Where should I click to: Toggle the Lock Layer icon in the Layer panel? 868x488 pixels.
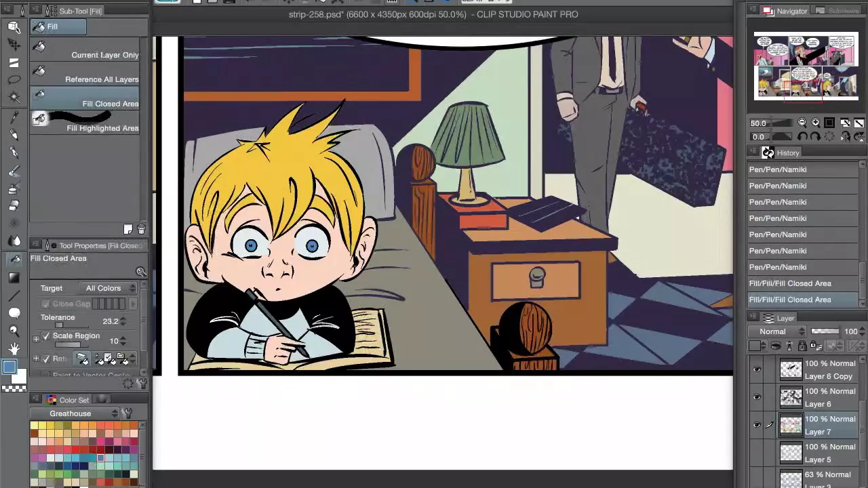pos(802,346)
